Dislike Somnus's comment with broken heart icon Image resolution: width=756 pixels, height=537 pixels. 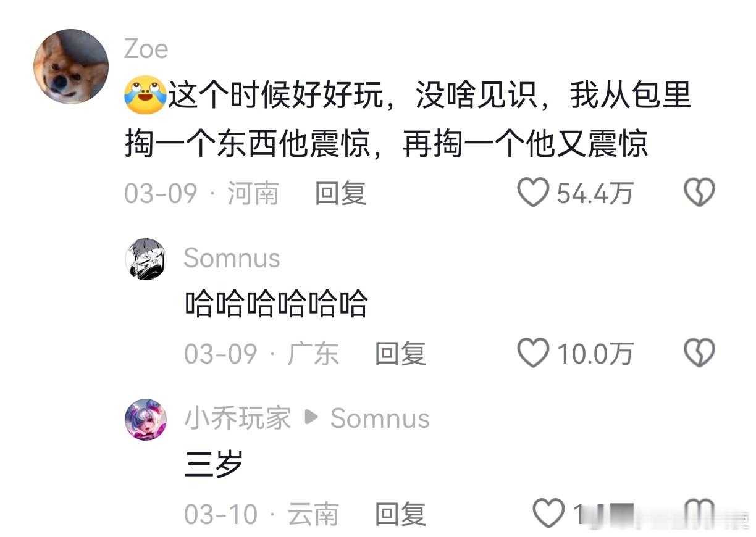(699, 354)
